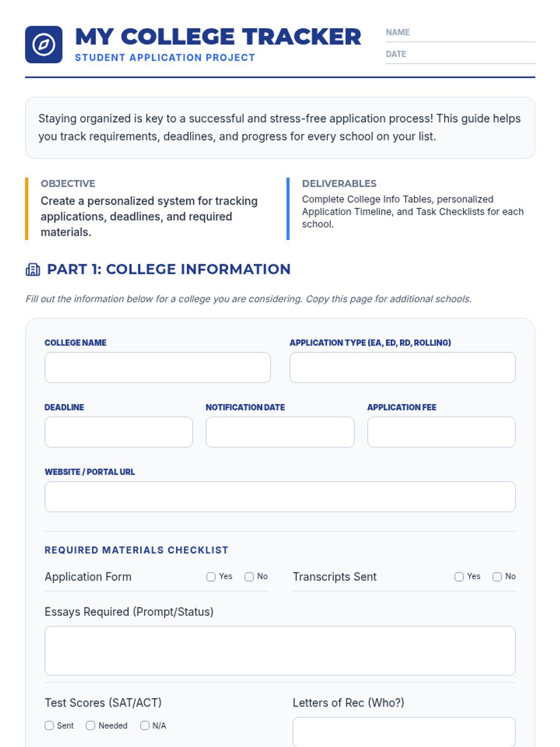Viewport: 560px width, 747px height.
Task: Check No for Application Form
Action: click(249, 577)
